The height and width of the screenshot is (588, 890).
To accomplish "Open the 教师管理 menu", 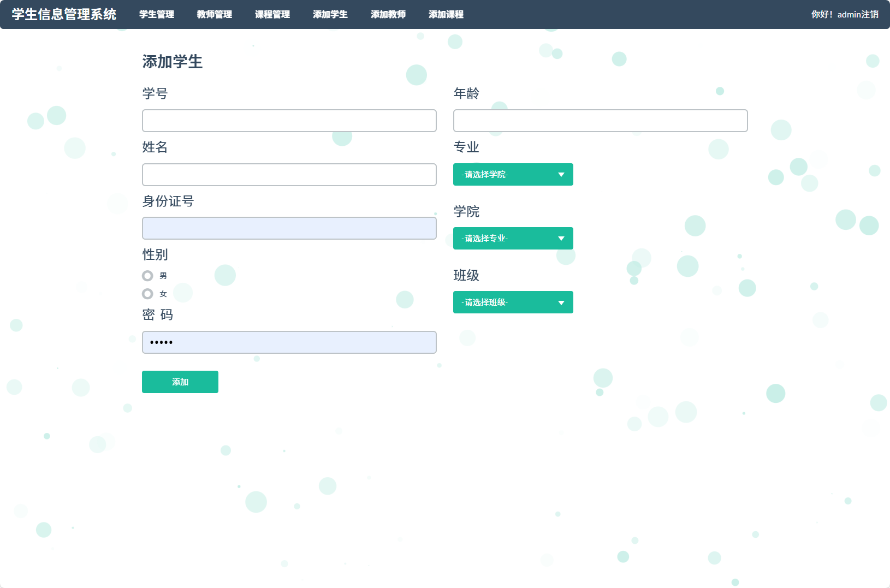I will pyautogui.click(x=214, y=14).
